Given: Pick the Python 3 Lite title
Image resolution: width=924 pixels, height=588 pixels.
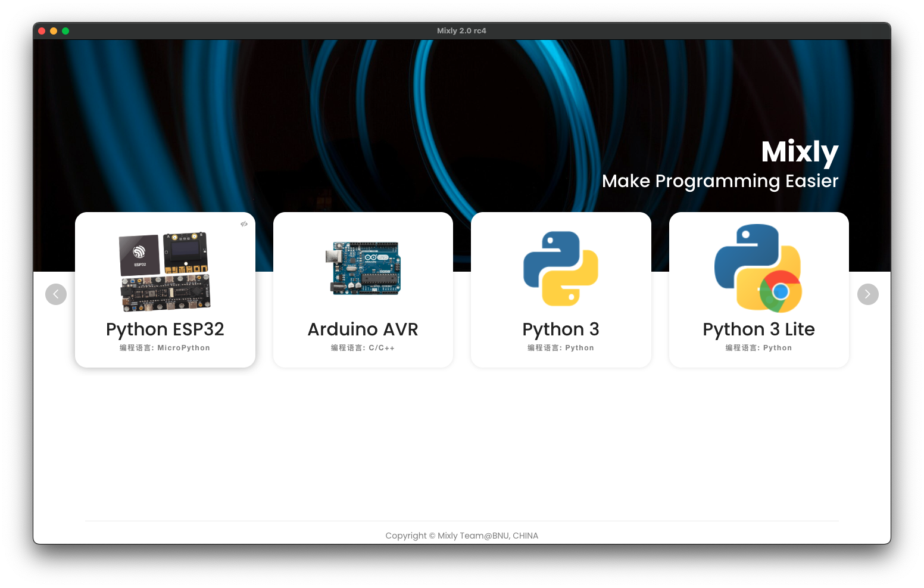Looking at the screenshot, I should point(758,329).
